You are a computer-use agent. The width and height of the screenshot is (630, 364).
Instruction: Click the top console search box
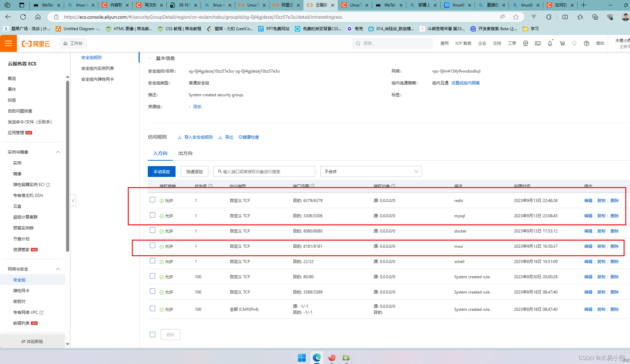392,43
